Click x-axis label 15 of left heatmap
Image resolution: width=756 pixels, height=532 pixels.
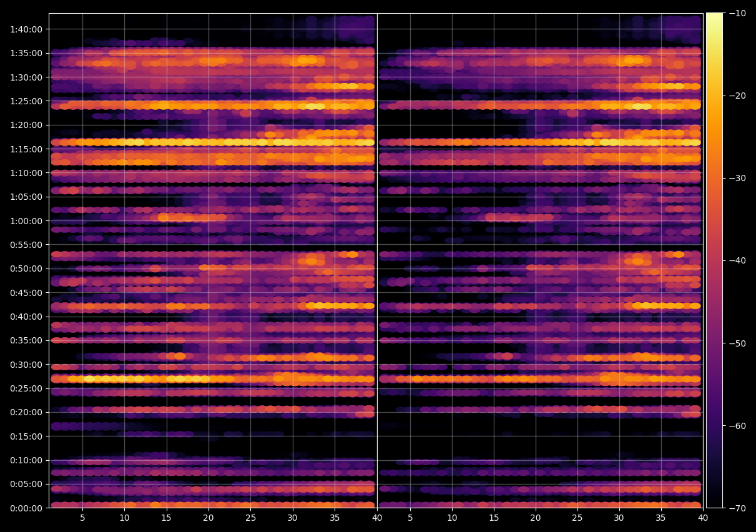(166, 518)
